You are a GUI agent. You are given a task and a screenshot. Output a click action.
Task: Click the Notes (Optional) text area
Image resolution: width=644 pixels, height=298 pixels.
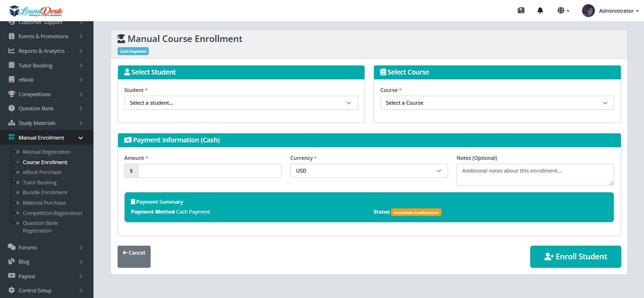(535, 174)
